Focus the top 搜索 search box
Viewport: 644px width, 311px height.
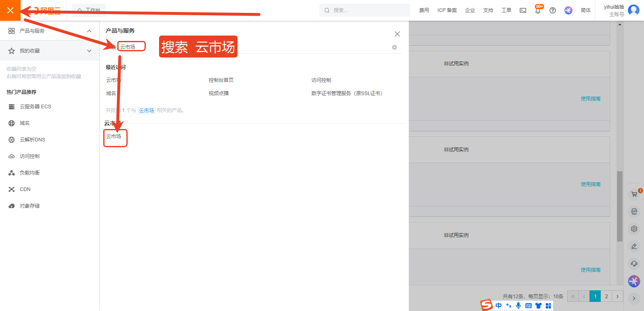(365, 10)
